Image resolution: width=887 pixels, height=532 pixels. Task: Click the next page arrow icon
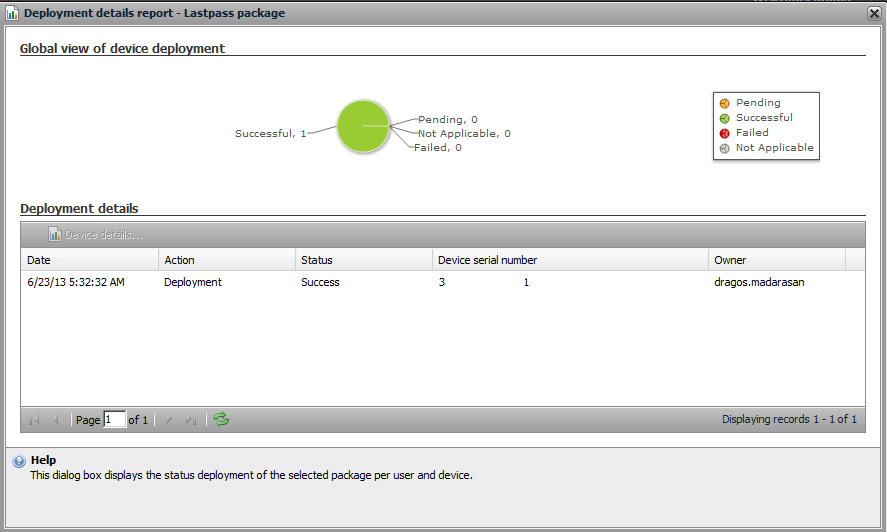click(x=169, y=420)
